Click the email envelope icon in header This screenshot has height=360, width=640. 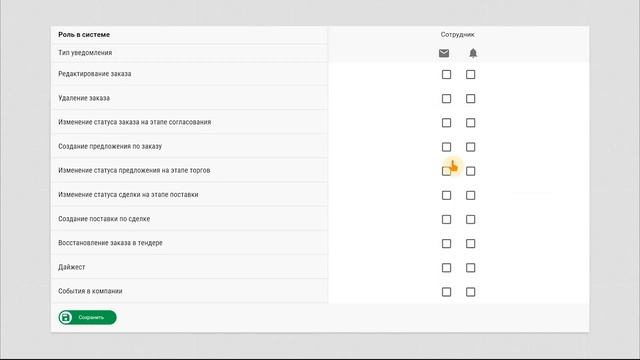pyautogui.click(x=444, y=53)
